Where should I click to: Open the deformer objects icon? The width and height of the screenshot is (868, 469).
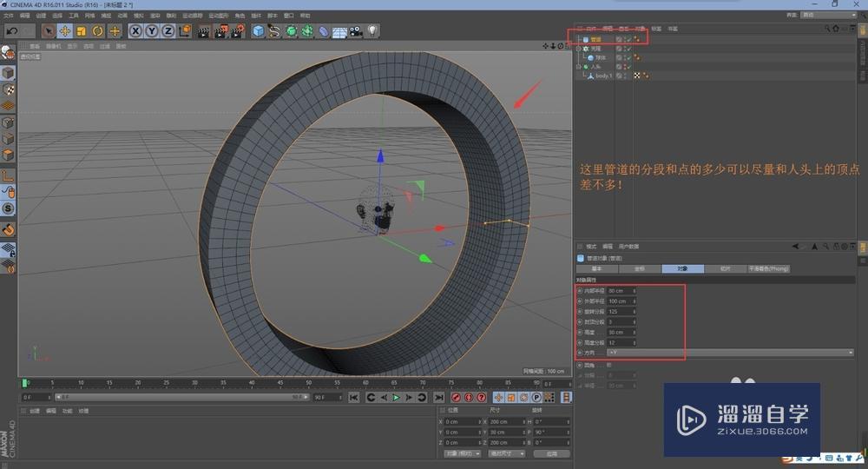click(x=323, y=31)
